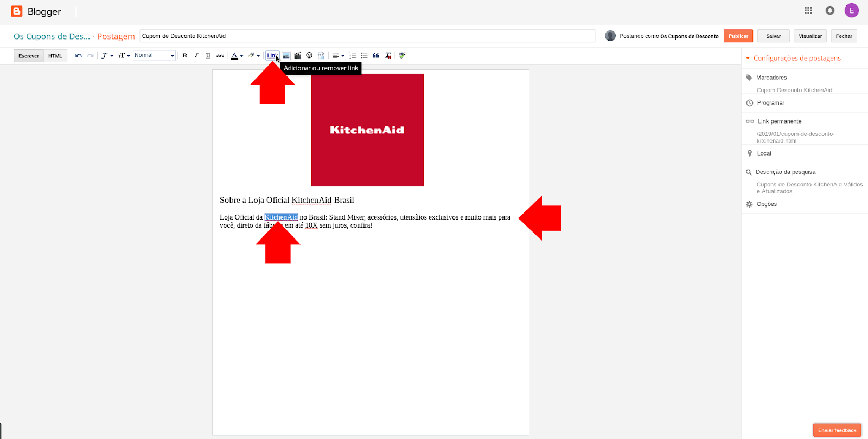Click the add or remove Link button
Viewport: 868px width, 439px height.
[272, 55]
